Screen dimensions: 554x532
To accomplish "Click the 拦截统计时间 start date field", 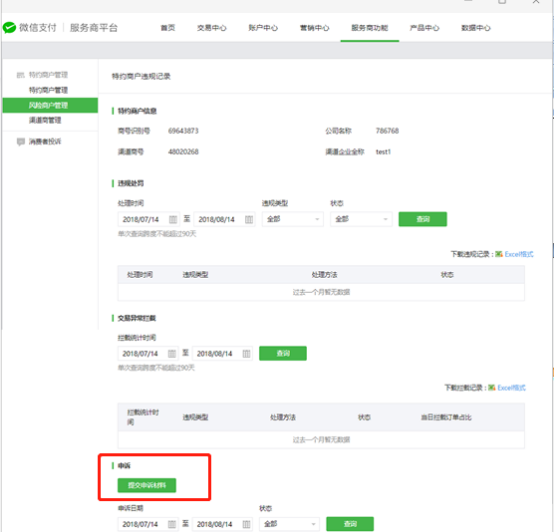I will pyautogui.click(x=148, y=354).
